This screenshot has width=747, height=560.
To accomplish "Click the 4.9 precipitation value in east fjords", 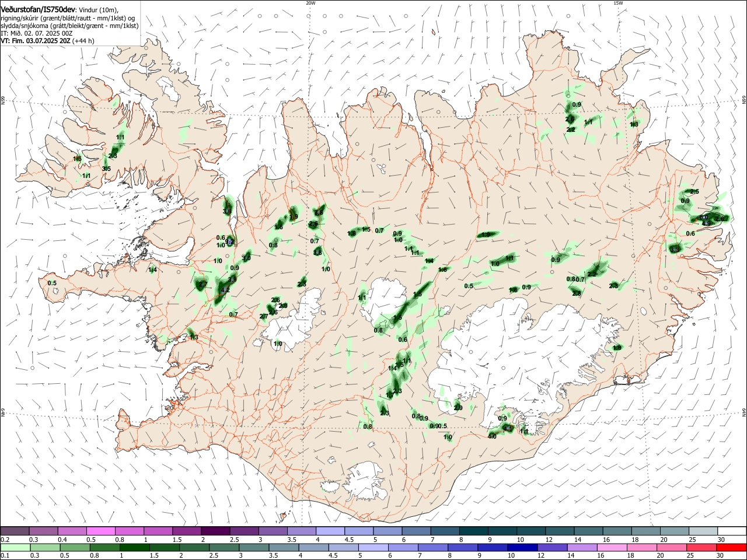I will 706,223.
